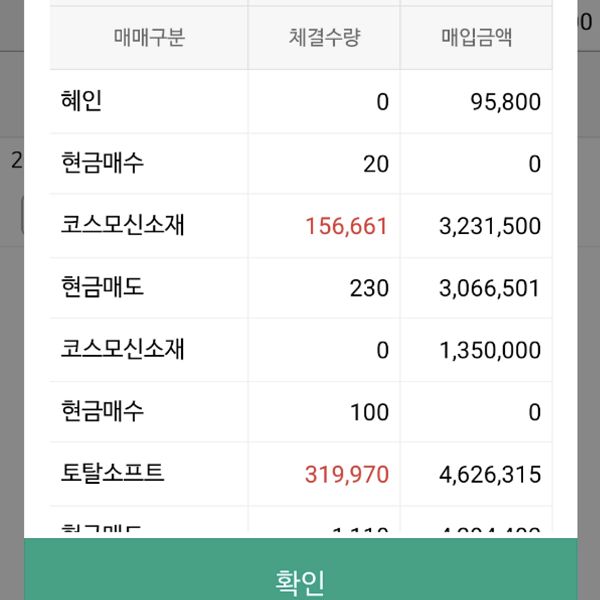
Task: Select the 230 executed quantity cell
Action: point(369,288)
